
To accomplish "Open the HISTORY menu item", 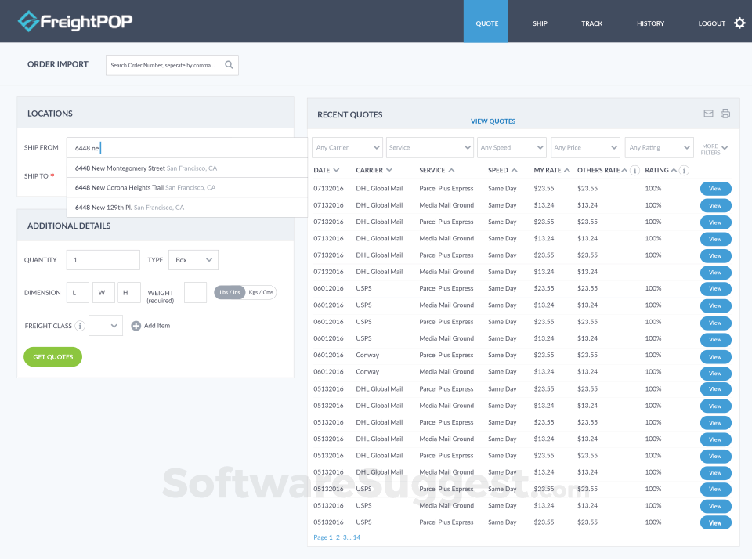I will [650, 23].
